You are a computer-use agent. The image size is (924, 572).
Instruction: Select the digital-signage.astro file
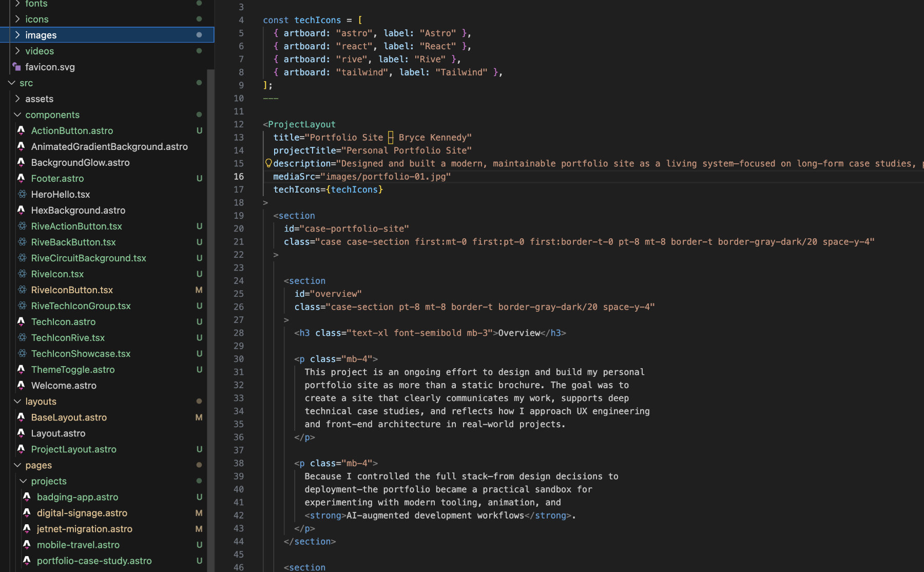82,513
